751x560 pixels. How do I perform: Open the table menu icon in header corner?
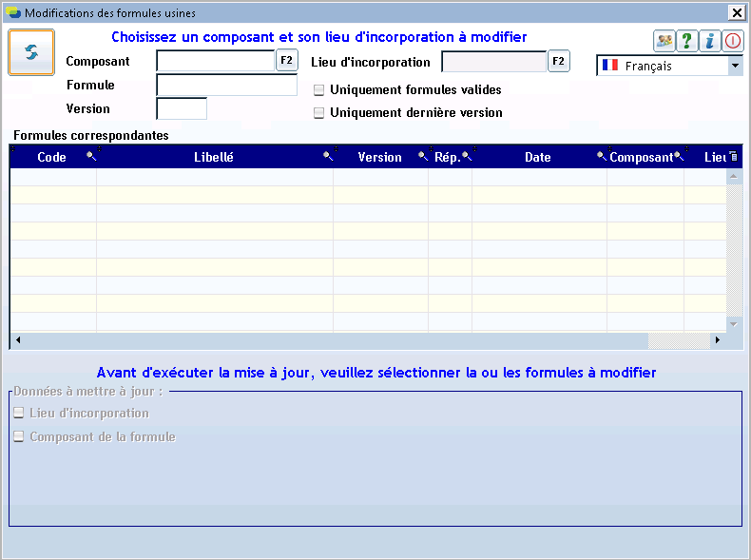pyautogui.click(x=733, y=156)
